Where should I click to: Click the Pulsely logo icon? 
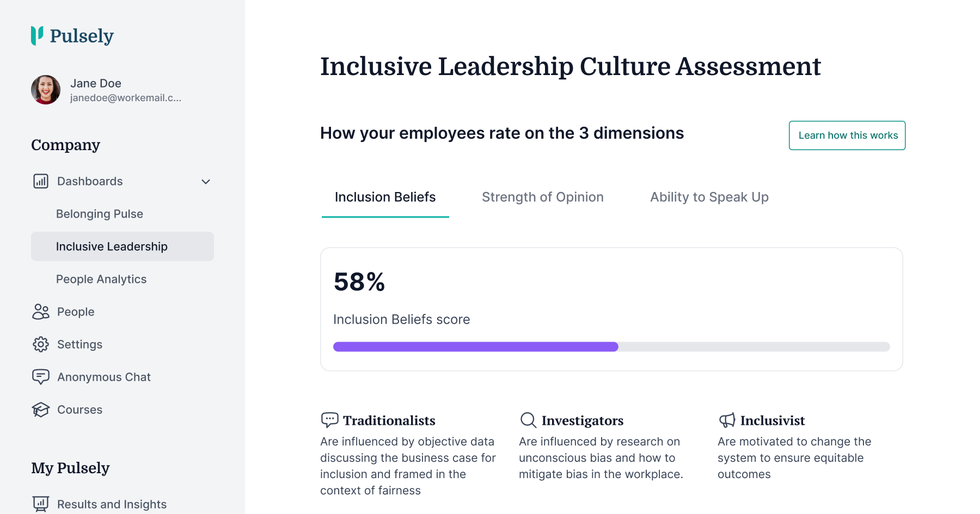[37, 35]
